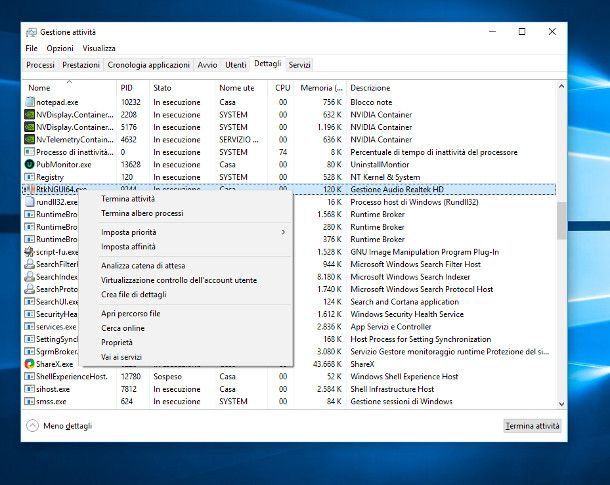Choose Apri percorso file
This screenshot has width=610, height=485.
click(131, 313)
